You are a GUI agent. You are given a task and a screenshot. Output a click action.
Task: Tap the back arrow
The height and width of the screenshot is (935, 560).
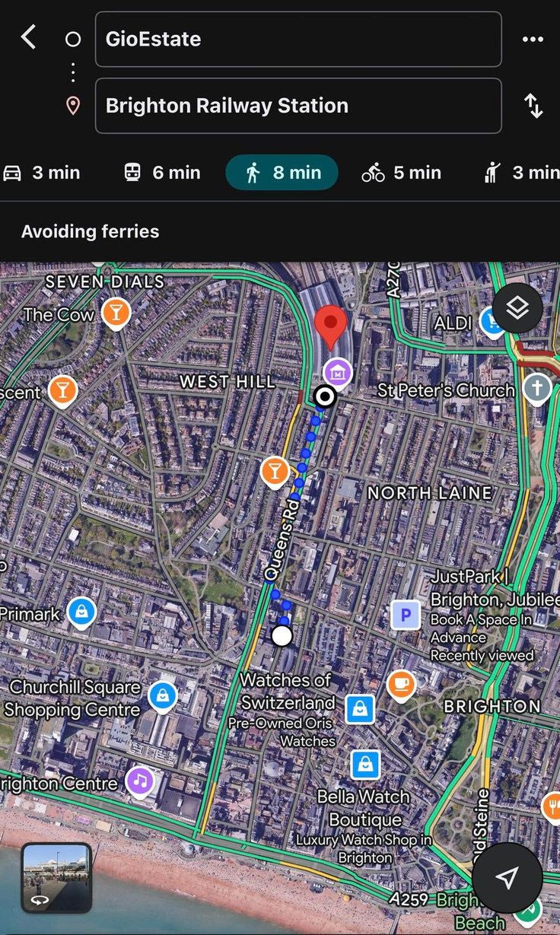(x=28, y=37)
